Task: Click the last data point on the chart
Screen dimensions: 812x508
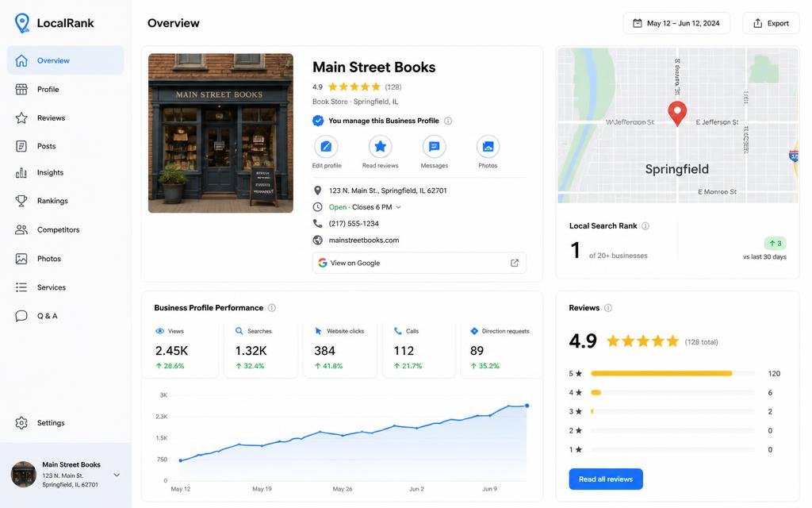Action: pyautogui.click(x=527, y=406)
